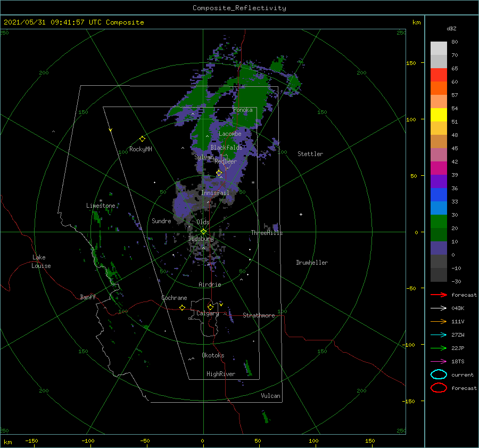
Task: Click the yellow diamond marker below RedDeer
Action: (219, 173)
